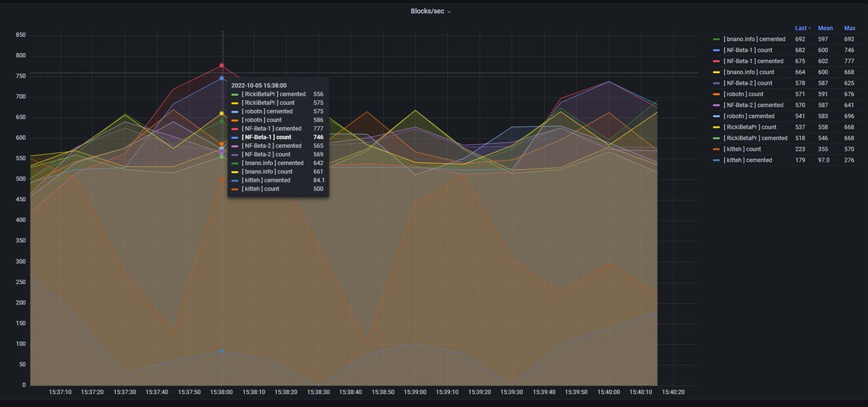Click the 15:37:10 x-axis time label
868x407 pixels.
[60, 393]
